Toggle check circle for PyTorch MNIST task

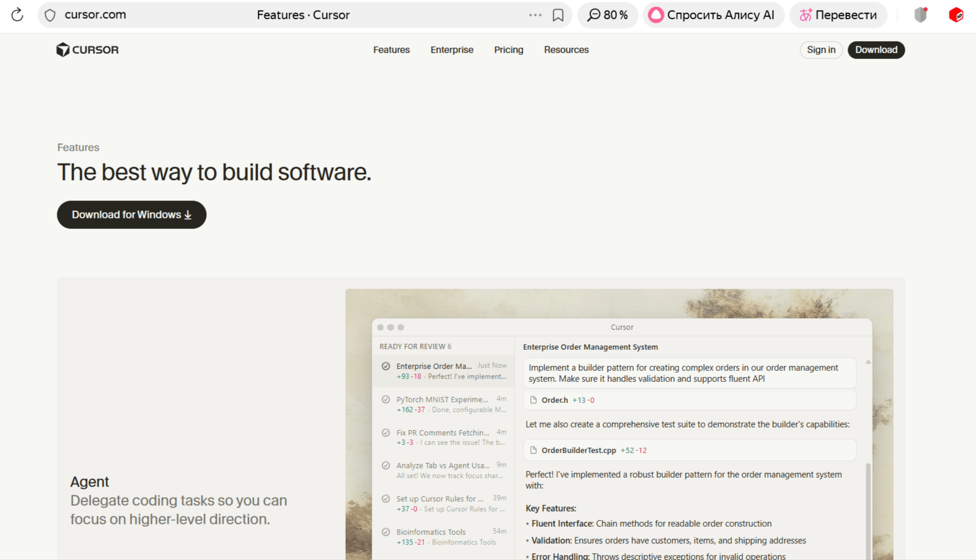coord(385,399)
